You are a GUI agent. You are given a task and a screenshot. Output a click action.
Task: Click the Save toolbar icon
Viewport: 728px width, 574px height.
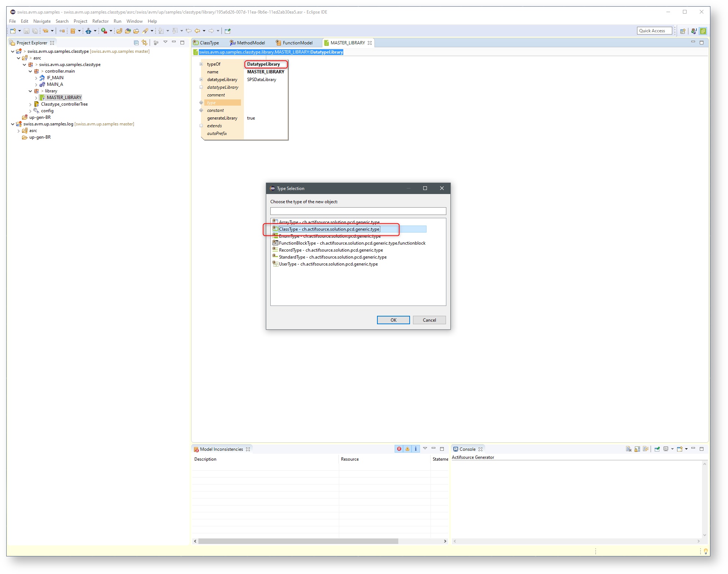(26, 31)
